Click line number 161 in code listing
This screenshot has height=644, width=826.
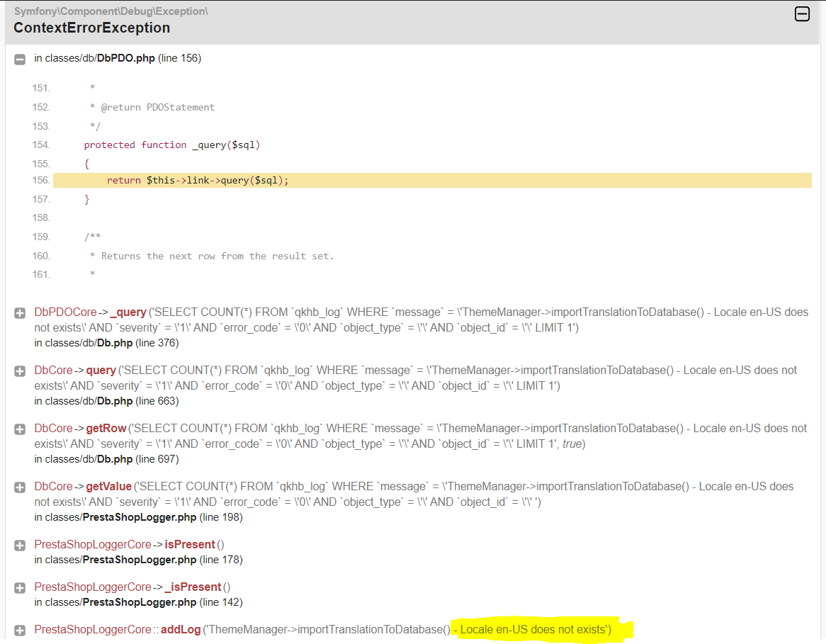(x=41, y=274)
